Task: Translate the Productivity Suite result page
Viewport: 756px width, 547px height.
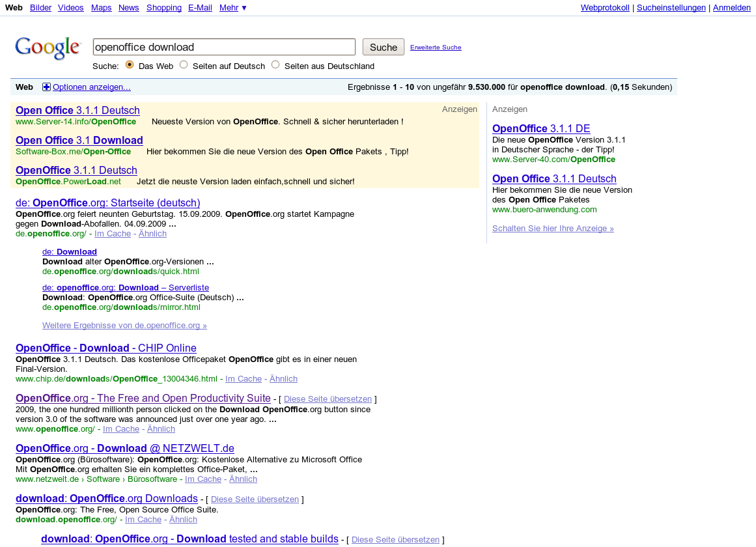Action: click(328, 399)
